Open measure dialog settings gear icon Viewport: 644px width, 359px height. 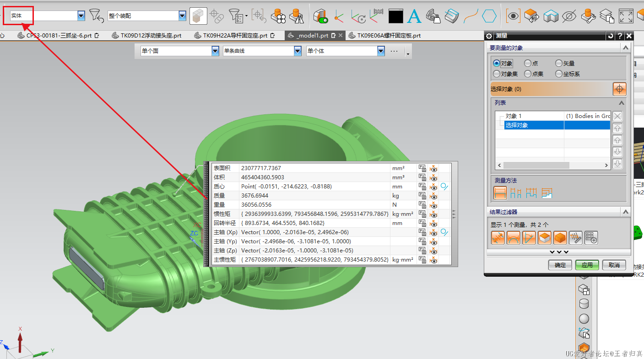[489, 36]
